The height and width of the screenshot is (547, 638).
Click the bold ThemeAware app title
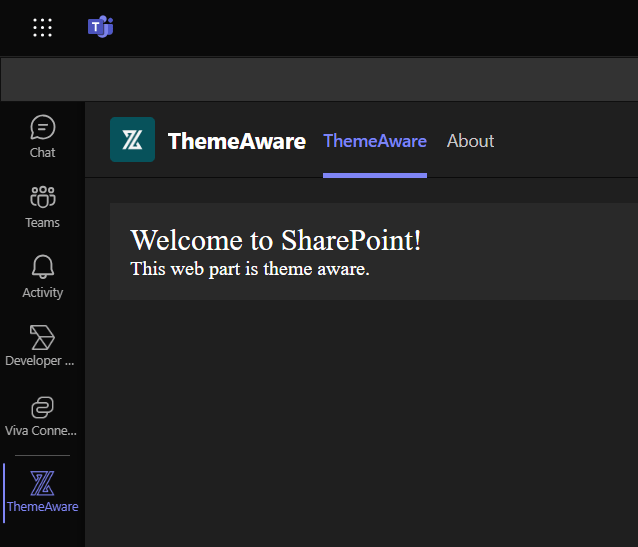tap(237, 141)
